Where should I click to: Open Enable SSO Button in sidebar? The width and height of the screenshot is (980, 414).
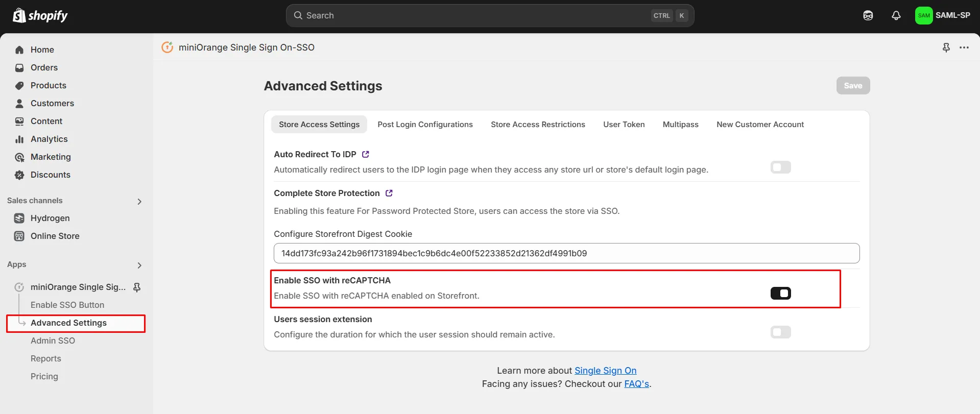tap(67, 305)
